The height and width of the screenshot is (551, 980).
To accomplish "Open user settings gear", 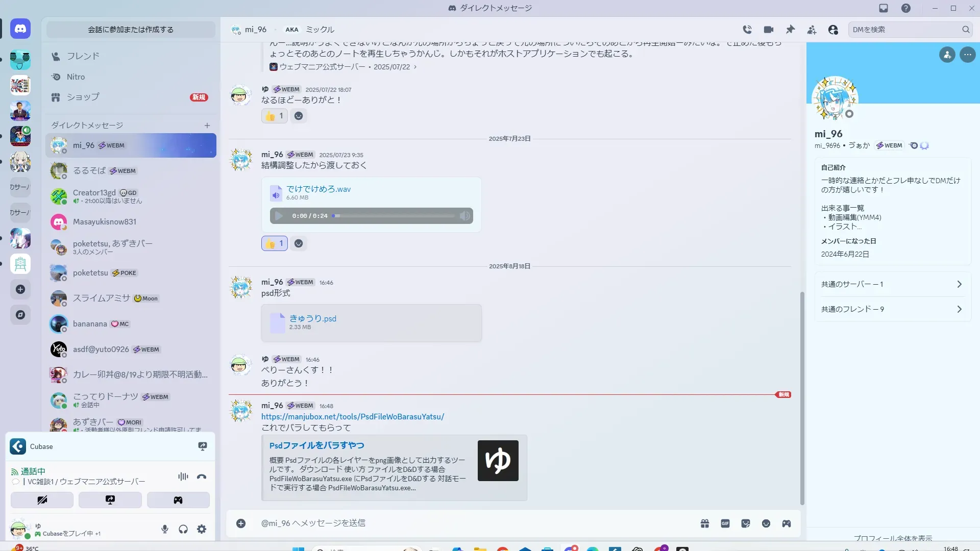I will point(202,529).
